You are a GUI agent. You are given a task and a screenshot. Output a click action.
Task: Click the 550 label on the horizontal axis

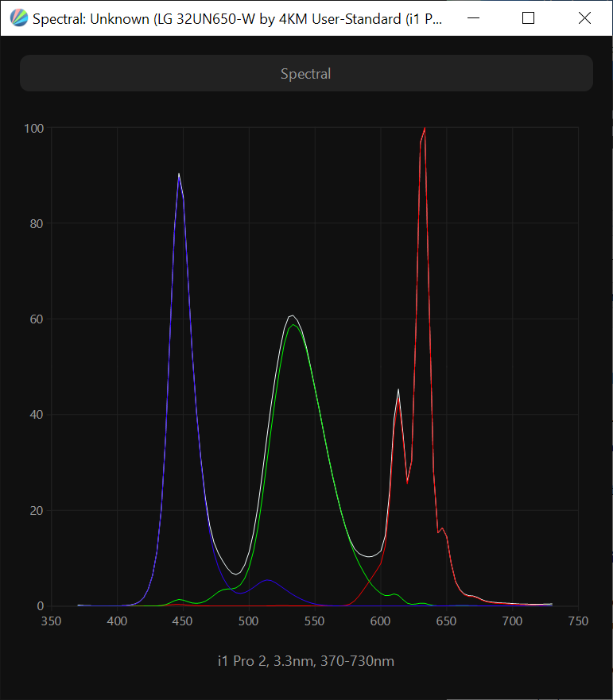click(x=315, y=621)
